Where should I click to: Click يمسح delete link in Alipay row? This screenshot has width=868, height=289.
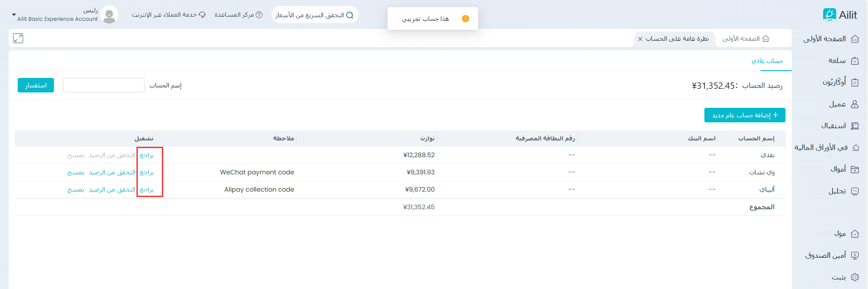76,190
